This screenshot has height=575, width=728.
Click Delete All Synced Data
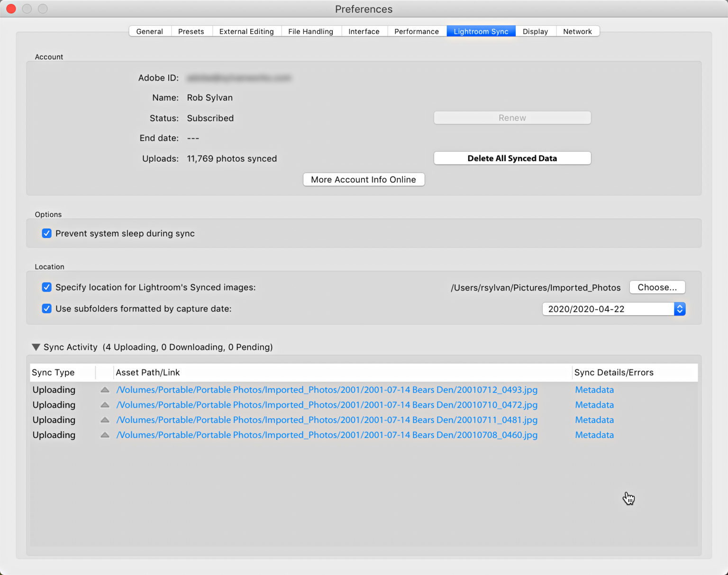click(512, 158)
